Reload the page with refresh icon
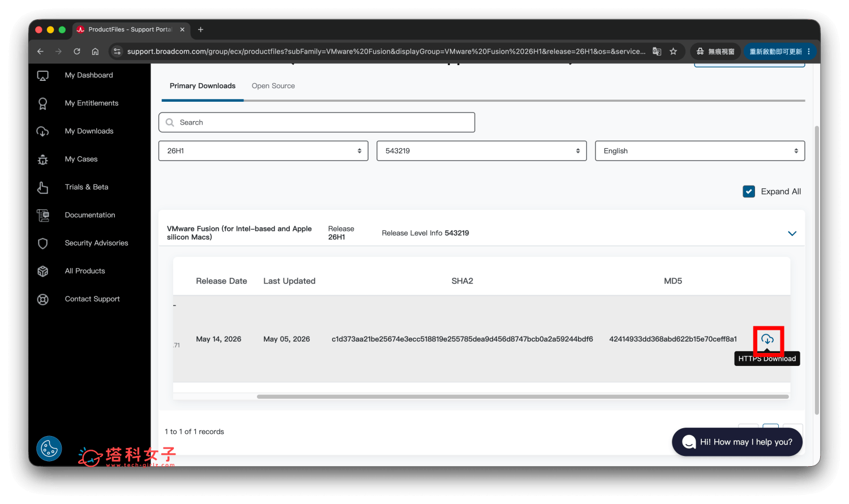 (77, 51)
